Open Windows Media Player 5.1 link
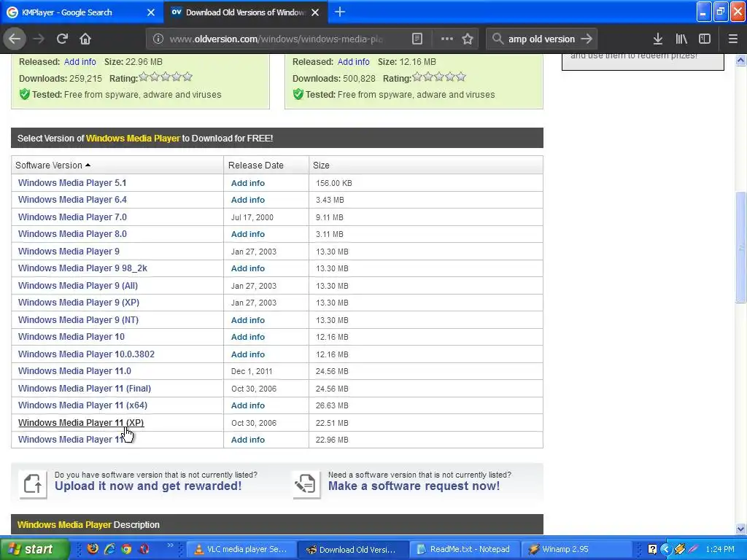This screenshot has width=747, height=560. point(72,183)
